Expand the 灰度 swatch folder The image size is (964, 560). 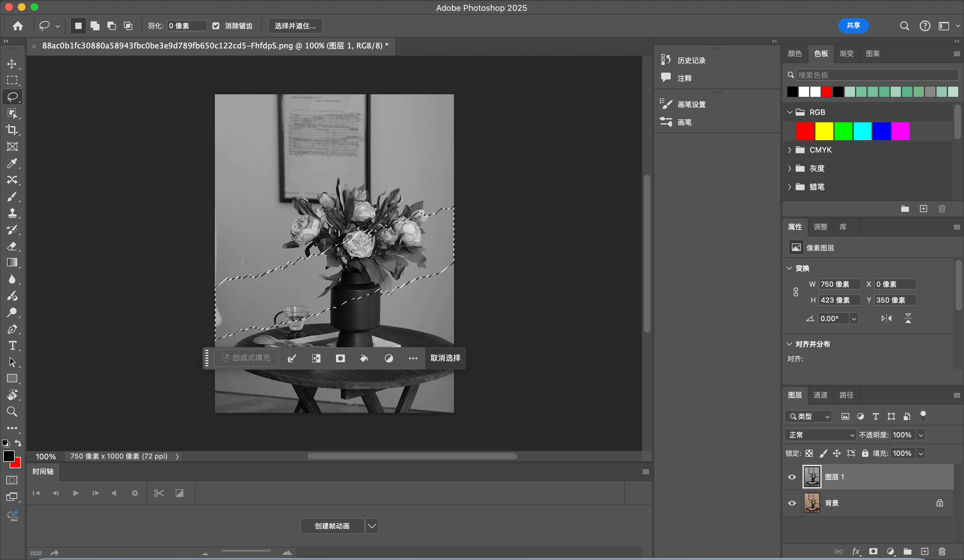point(789,168)
